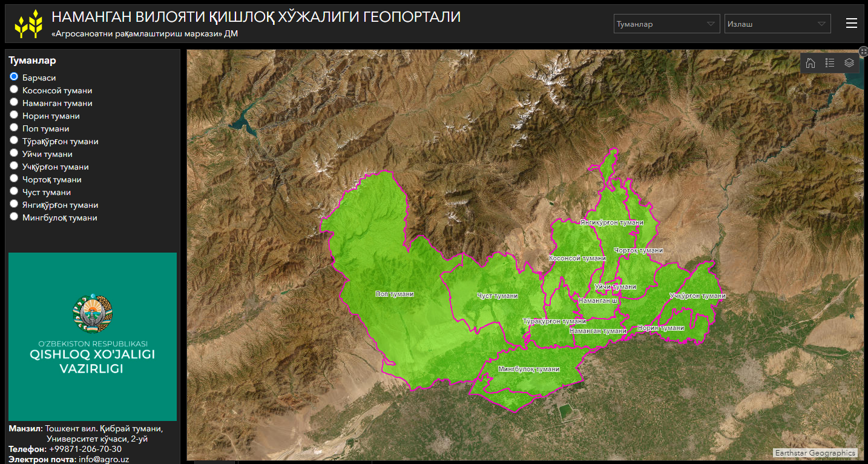Open the map layers stack icon
Viewport: 868px width, 464px height.
pyautogui.click(x=849, y=63)
